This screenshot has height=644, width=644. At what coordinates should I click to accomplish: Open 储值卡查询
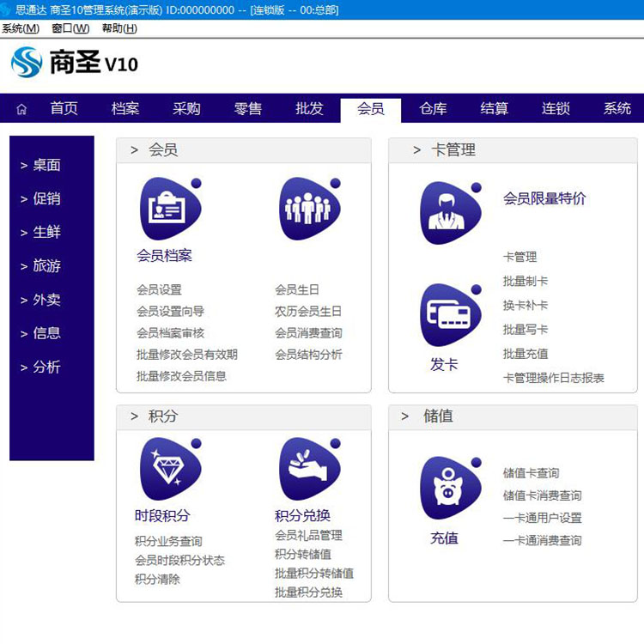click(531, 473)
